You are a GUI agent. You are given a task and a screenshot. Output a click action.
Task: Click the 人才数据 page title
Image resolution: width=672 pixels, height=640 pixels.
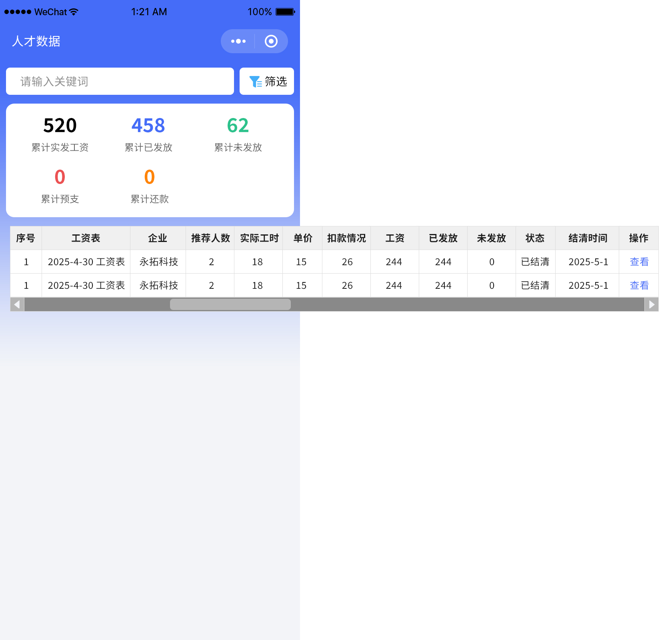(36, 41)
